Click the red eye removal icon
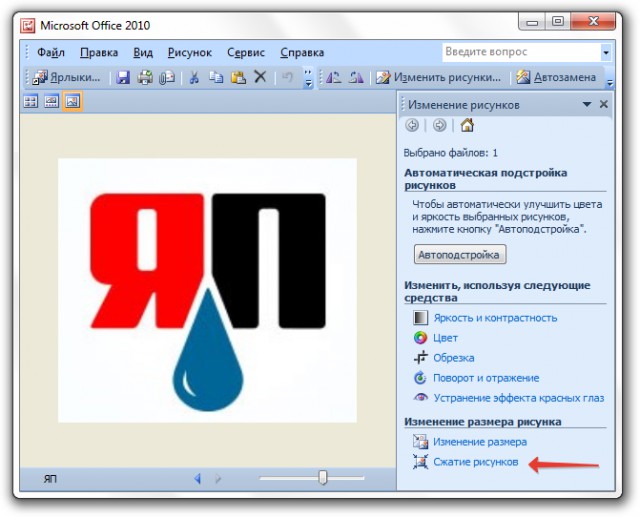640x517 pixels. 420,397
